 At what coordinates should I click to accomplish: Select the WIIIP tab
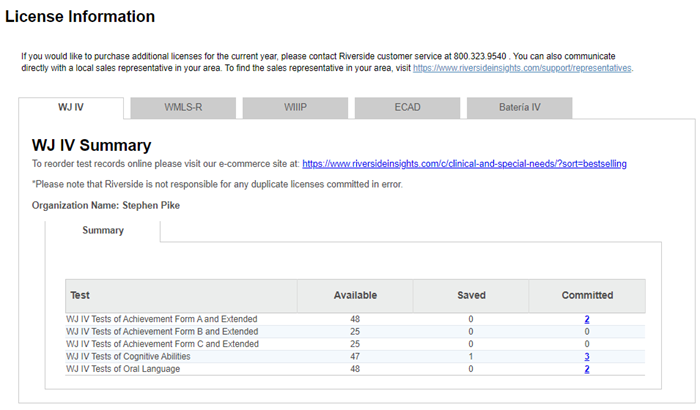(x=296, y=107)
